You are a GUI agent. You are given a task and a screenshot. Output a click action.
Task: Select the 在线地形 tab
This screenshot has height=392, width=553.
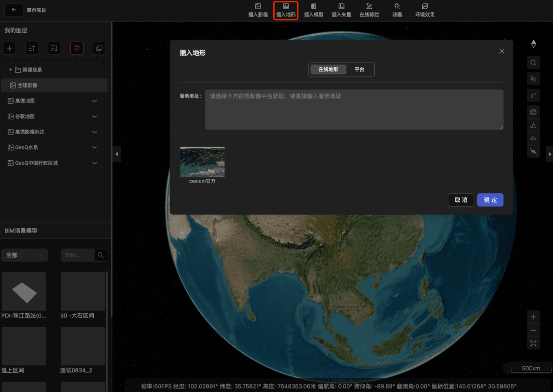[x=328, y=70]
